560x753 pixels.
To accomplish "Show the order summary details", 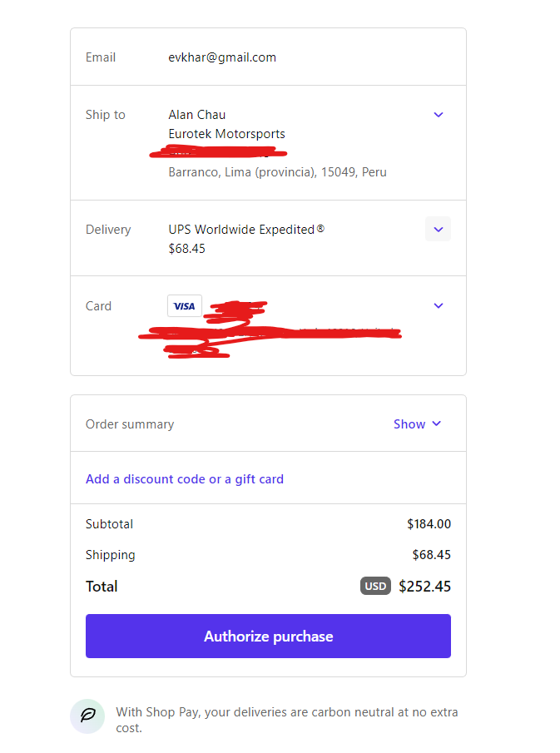I will coord(417,424).
